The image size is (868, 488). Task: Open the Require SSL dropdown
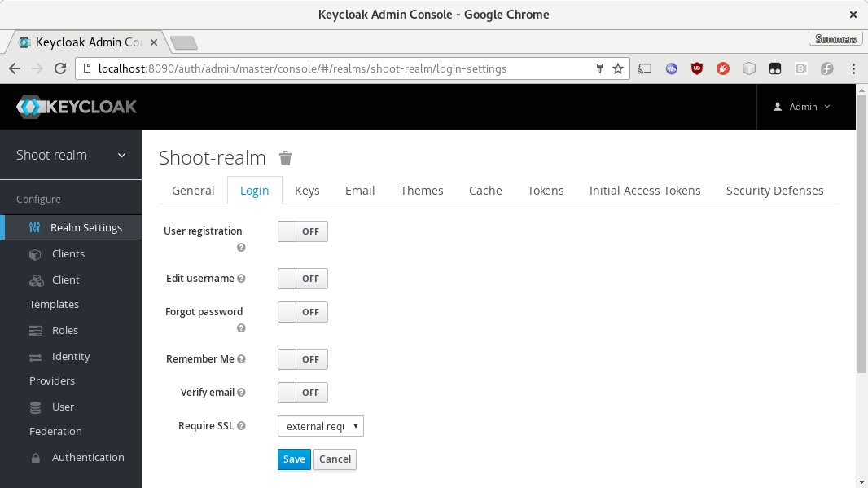(x=320, y=426)
